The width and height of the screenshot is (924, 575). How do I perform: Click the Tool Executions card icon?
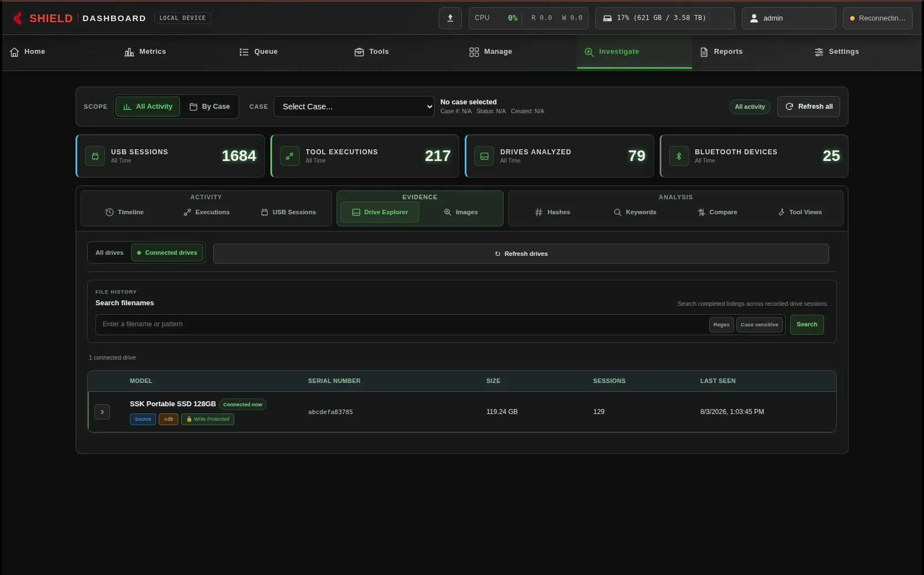tap(290, 156)
